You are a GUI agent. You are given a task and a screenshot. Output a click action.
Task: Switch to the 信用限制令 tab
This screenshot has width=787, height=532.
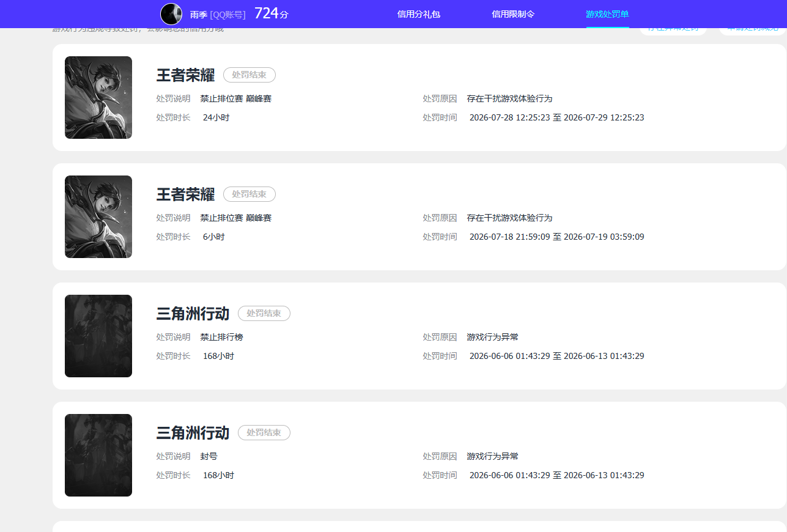(x=513, y=14)
